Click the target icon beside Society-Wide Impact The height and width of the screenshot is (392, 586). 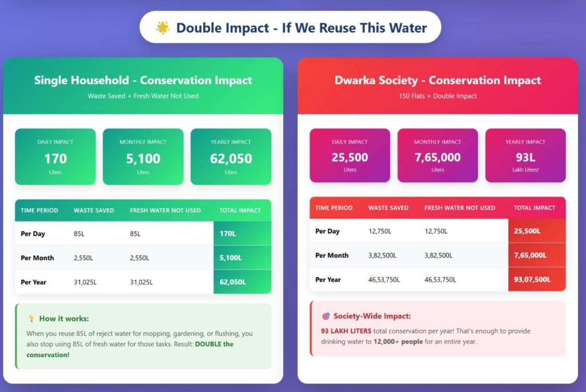point(326,316)
